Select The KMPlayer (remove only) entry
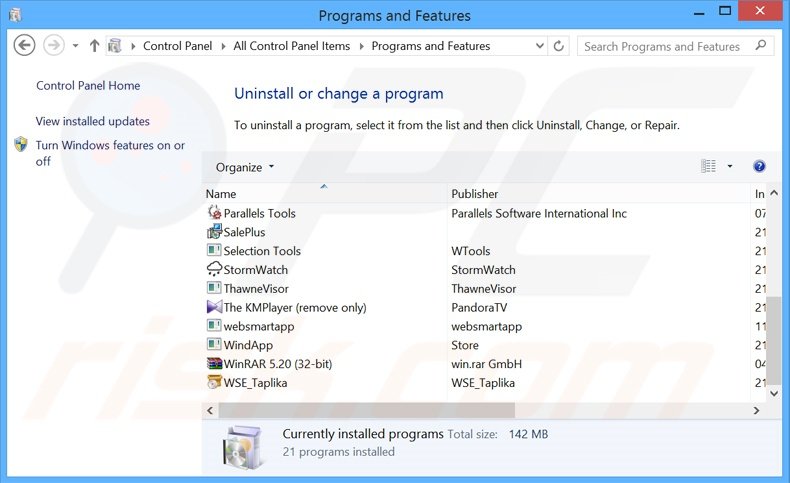This screenshot has height=483, width=790. pyautogui.click(x=295, y=308)
